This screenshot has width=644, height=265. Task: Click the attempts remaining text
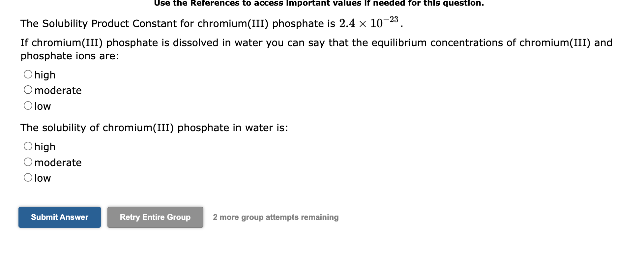tap(276, 217)
